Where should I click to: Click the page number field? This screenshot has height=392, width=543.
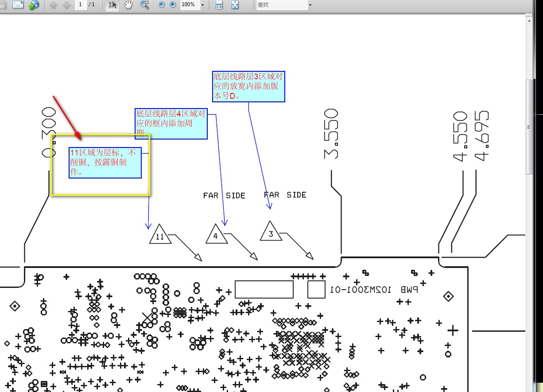(81, 4)
